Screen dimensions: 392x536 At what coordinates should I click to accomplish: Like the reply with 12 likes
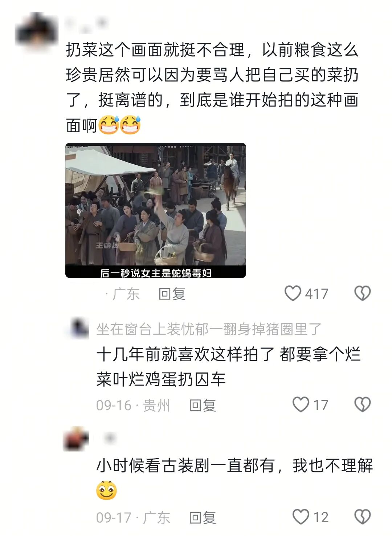click(x=301, y=516)
